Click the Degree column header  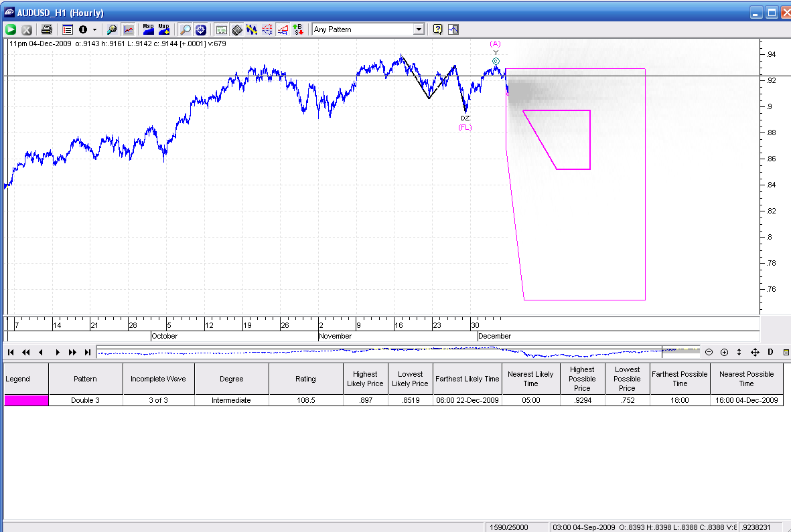231,379
